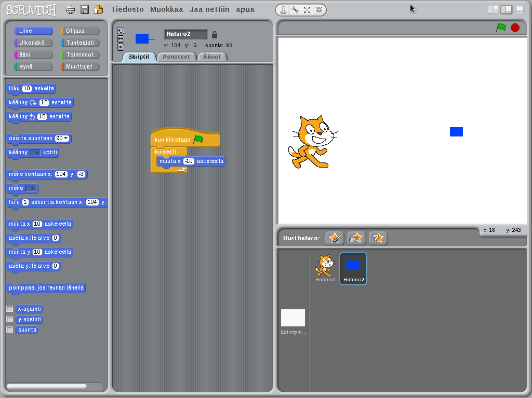Click the horizontal scrollbar under the blocks palette
This screenshot has width=532, height=398.
click(x=46, y=386)
